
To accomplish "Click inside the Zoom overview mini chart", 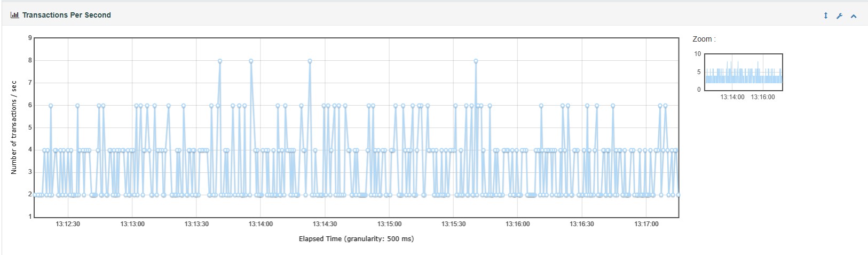I will [743, 72].
